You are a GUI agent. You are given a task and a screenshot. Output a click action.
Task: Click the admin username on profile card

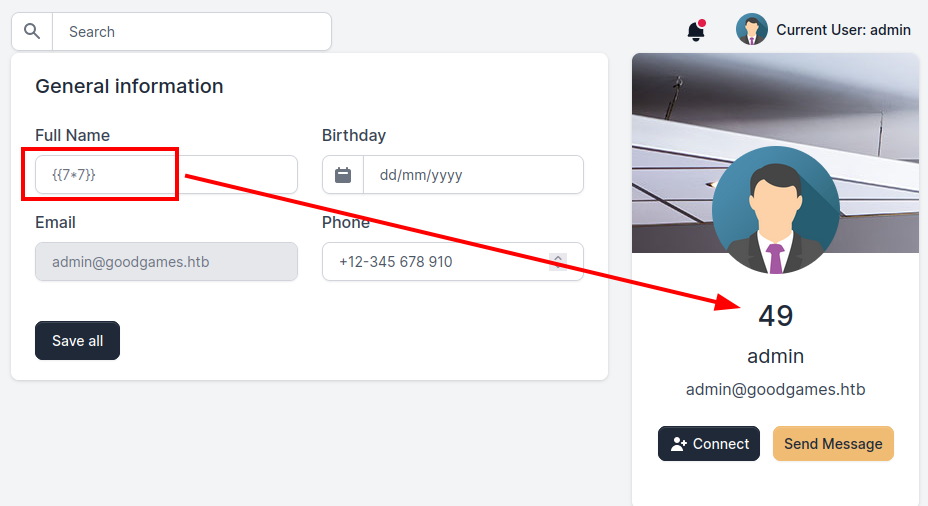tap(775, 356)
